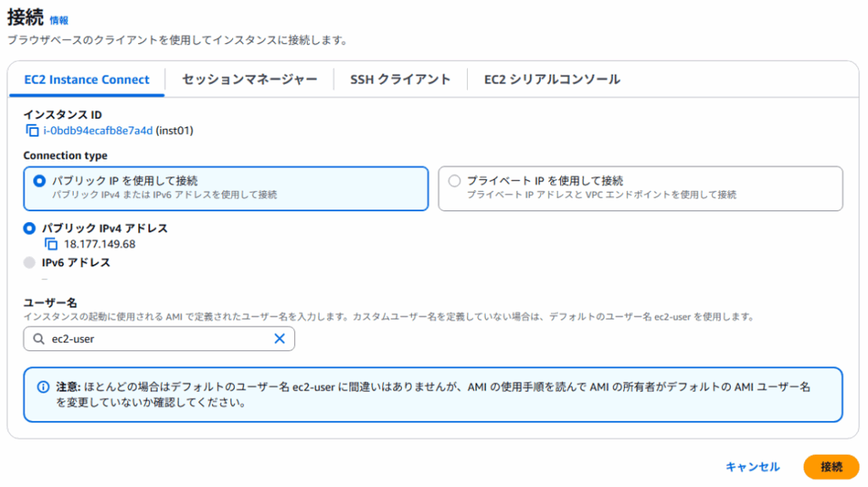
Task: Choose the IPv6 アドレス radio button
Action: coord(30,263)
